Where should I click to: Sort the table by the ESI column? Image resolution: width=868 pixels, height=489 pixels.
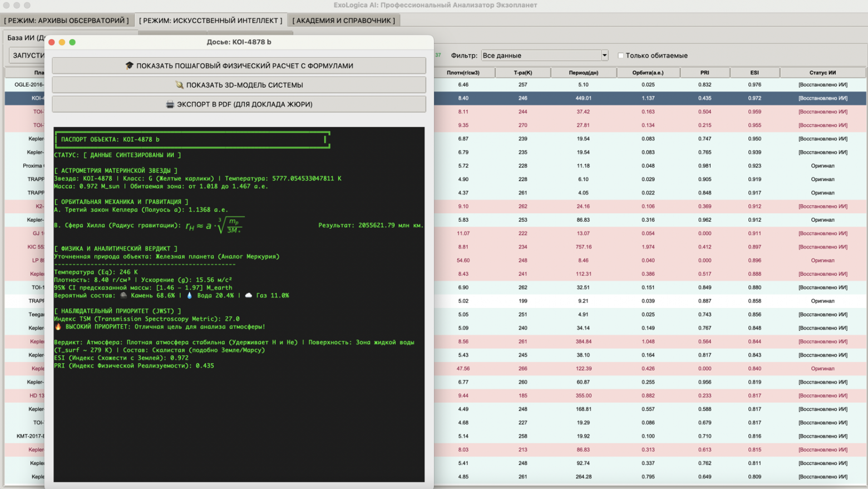(x=754, y=73)
